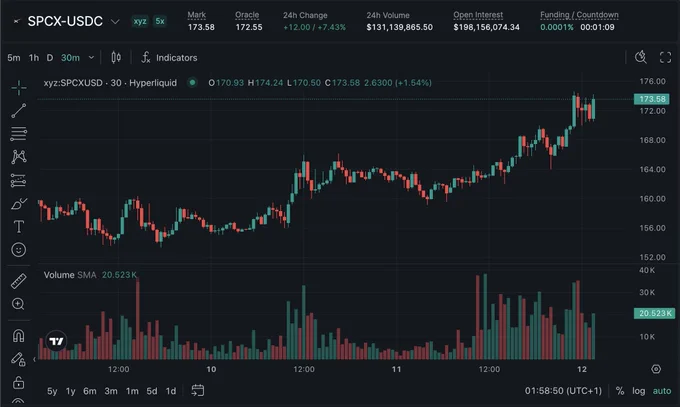Open the timeframe interval dropdown arrow
Screen dimensions: 680x407
click(91, 57)
